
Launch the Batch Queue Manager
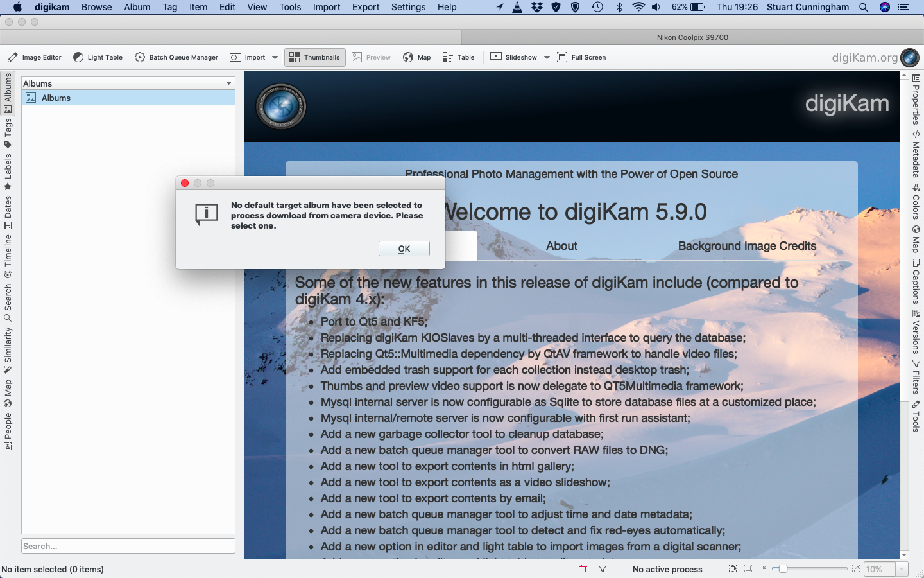(176, 57)
